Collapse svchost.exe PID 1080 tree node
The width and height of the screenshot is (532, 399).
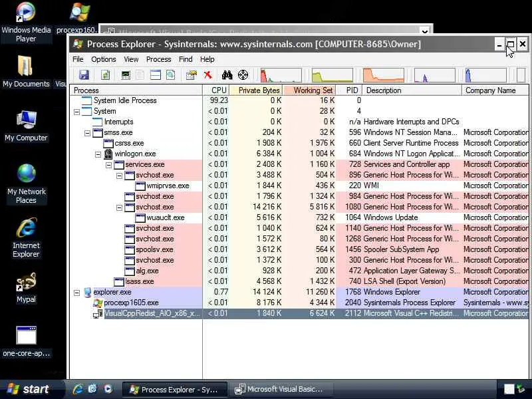[x=119, y=207]
